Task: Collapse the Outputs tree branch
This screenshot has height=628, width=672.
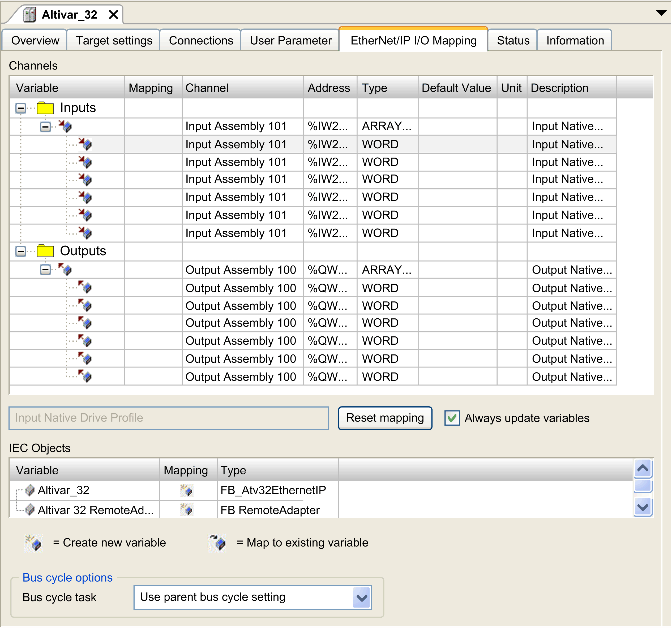Action: [x=21, y=251]
